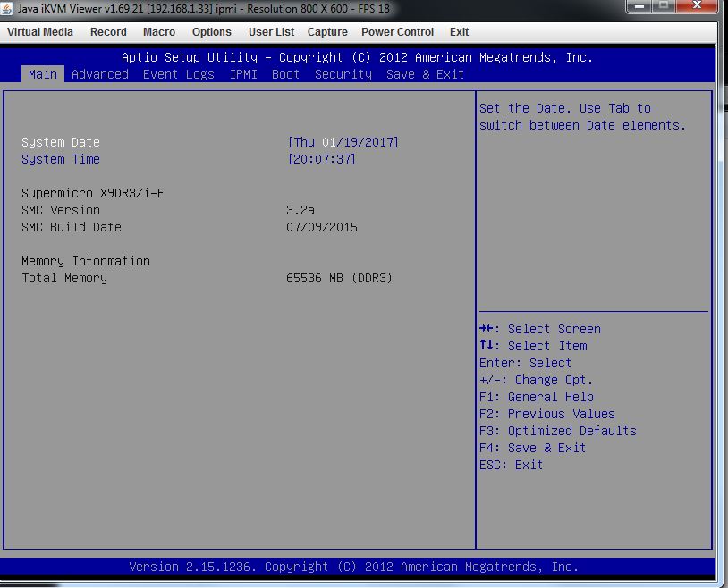Select the System Date value field
This screenshot has height=588, width=728.
click(x=343, y=143)
